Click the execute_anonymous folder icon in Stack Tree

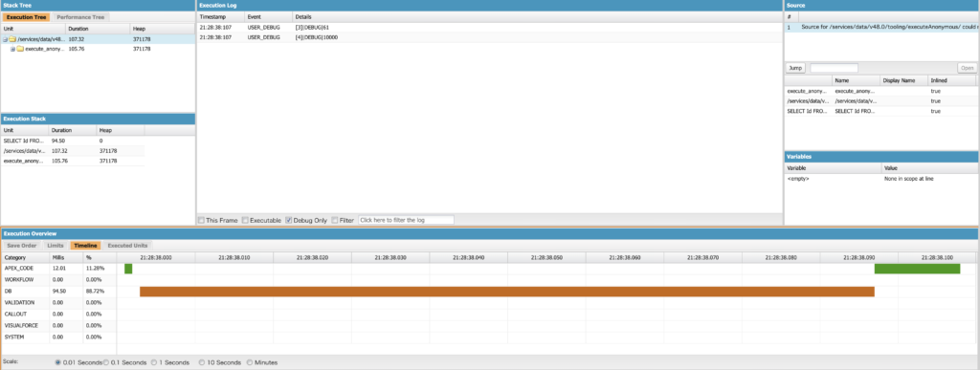tap(20, 49)
